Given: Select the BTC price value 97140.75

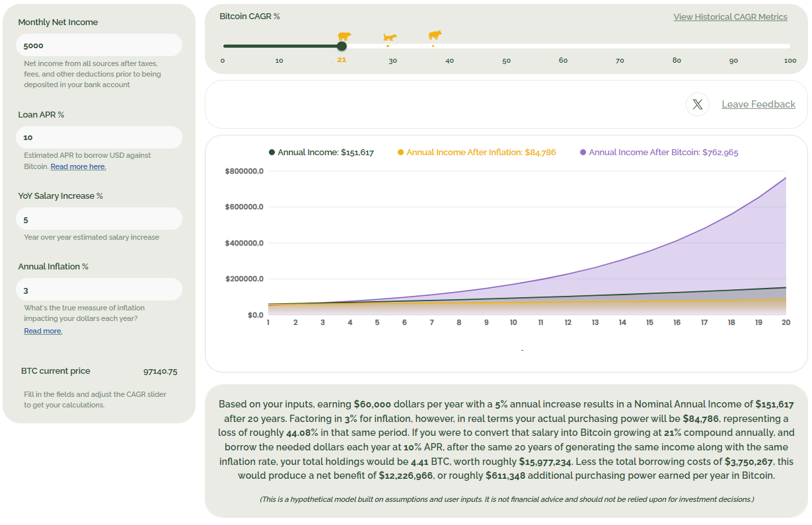Looking at the screenshot, I should 161,371.
